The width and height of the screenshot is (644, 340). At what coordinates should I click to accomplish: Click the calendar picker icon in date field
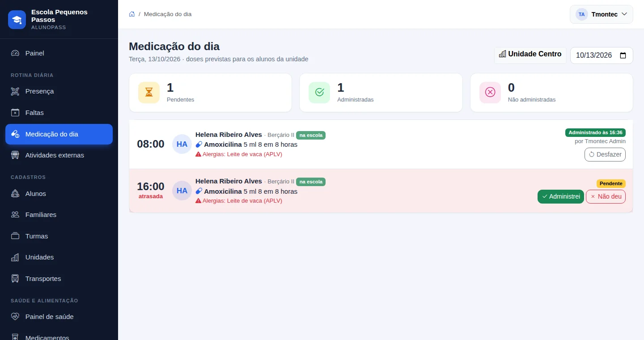pyautogui.click(x=623, y=55)
